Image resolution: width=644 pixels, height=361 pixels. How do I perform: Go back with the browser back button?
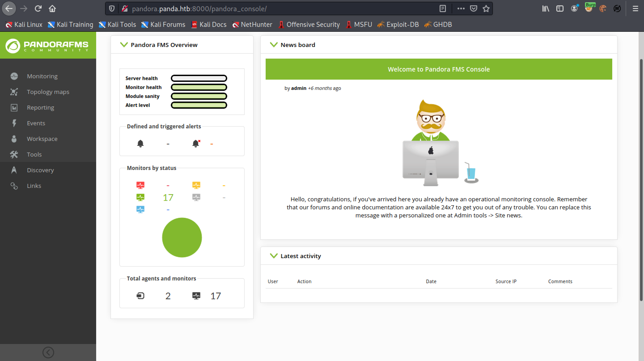click(9, 9)
